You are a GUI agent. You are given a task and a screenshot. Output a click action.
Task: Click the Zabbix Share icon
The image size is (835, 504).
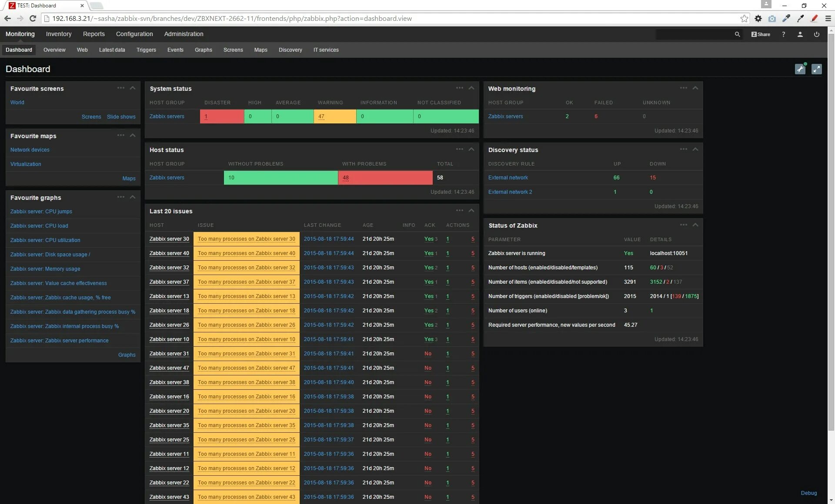[x=761, y=34]
